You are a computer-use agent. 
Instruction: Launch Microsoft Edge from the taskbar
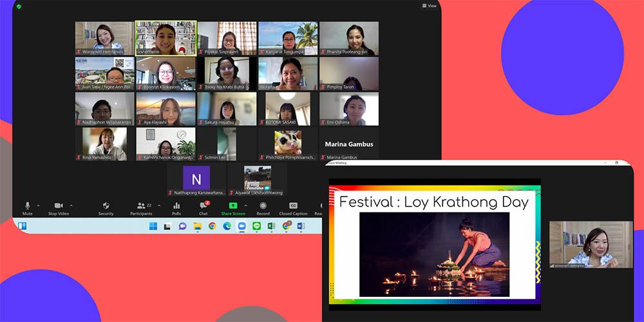tap(227, 226)
